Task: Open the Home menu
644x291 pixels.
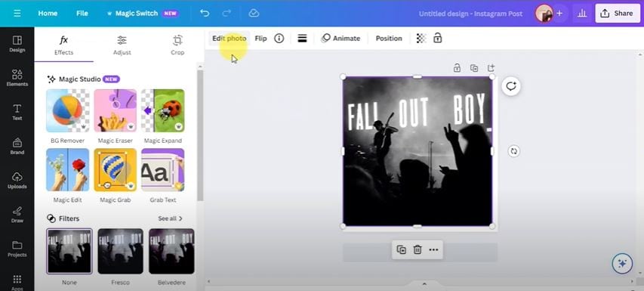Action: 48,13
